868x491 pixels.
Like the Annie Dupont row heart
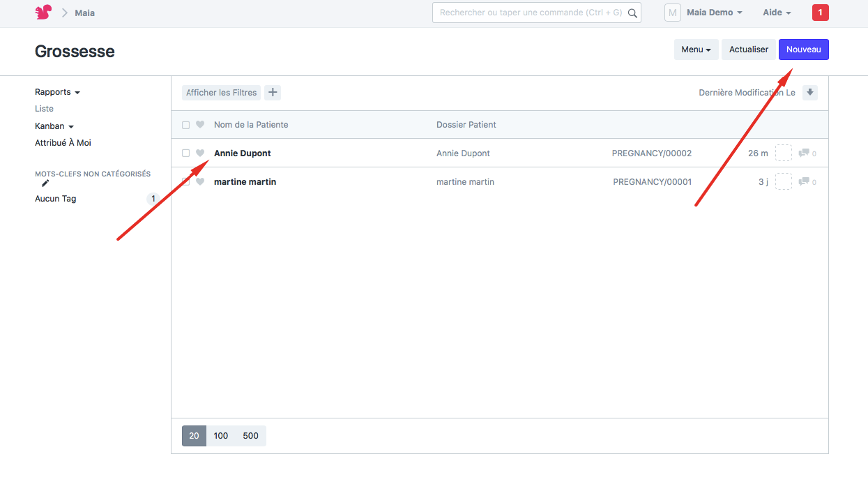click(200, 153)
